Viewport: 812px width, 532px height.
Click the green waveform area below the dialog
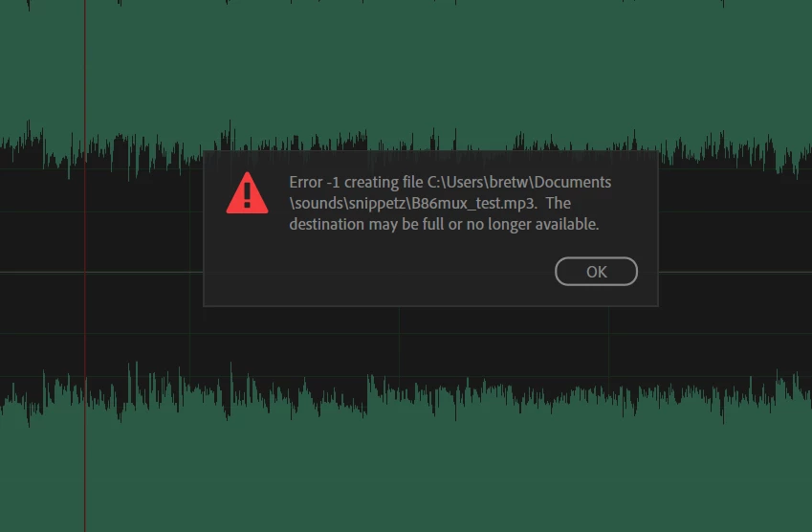click(404, 477)
